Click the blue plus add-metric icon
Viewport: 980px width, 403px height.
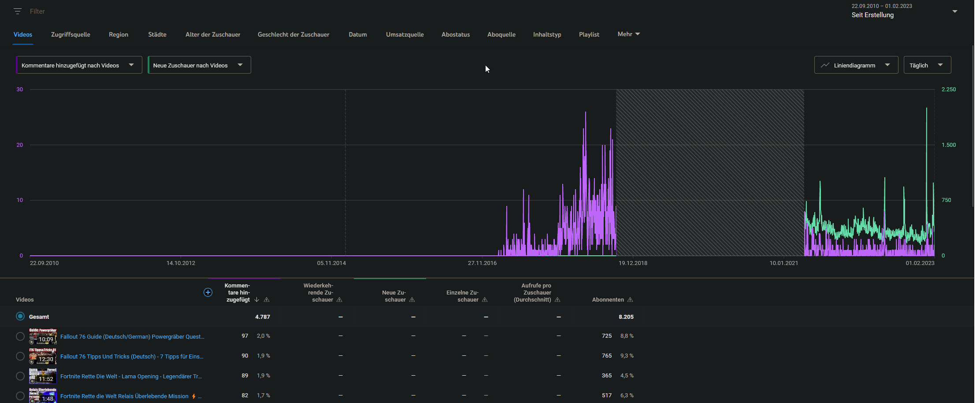coord(208,292)
